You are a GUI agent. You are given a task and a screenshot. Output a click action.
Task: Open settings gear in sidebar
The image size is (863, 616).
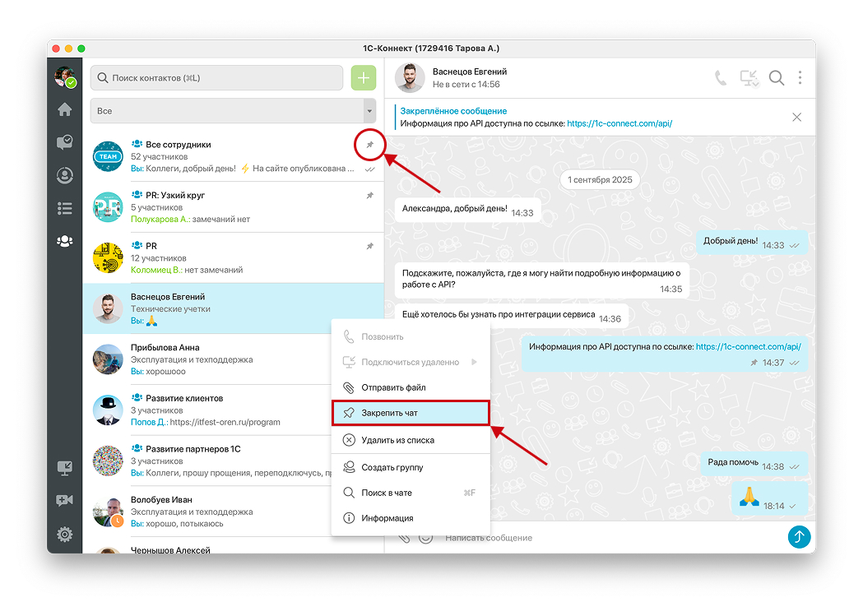(64, 535)
